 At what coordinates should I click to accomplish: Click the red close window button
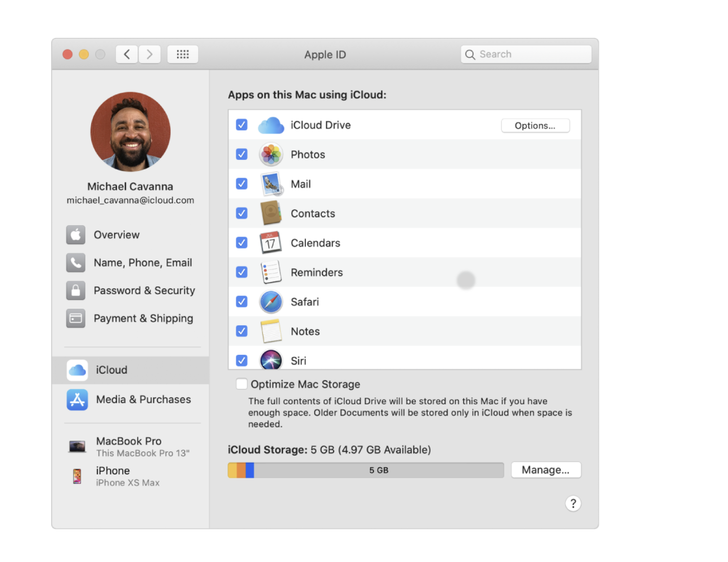coord(68,54)
